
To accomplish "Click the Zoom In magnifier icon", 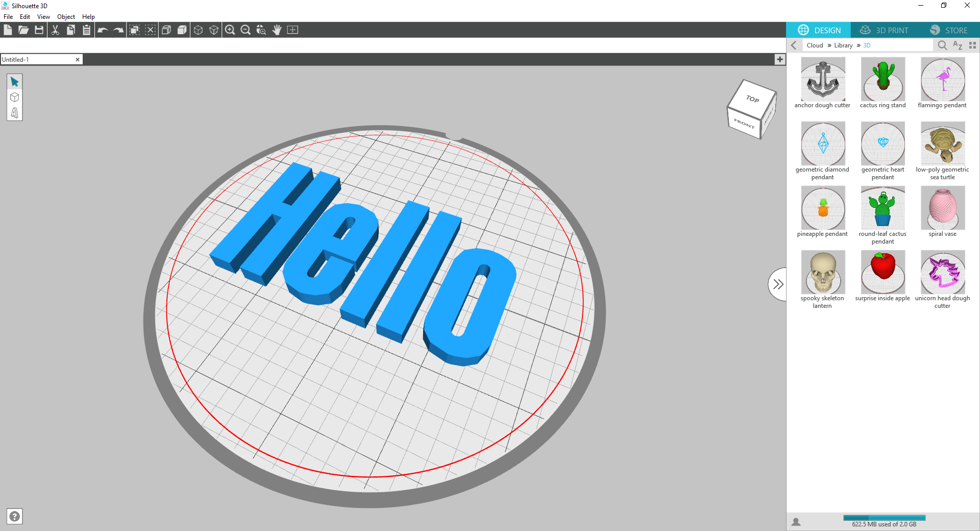I will [230, 30].
